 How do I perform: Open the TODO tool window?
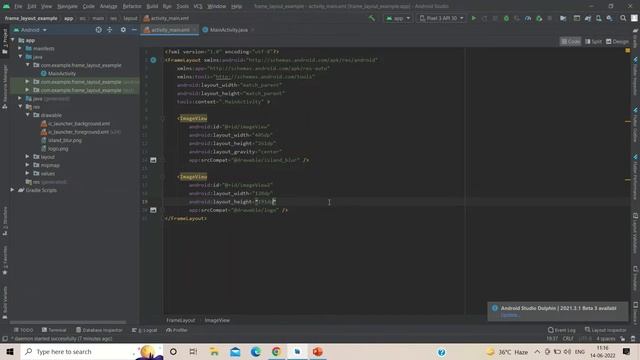tap(24, 330)
